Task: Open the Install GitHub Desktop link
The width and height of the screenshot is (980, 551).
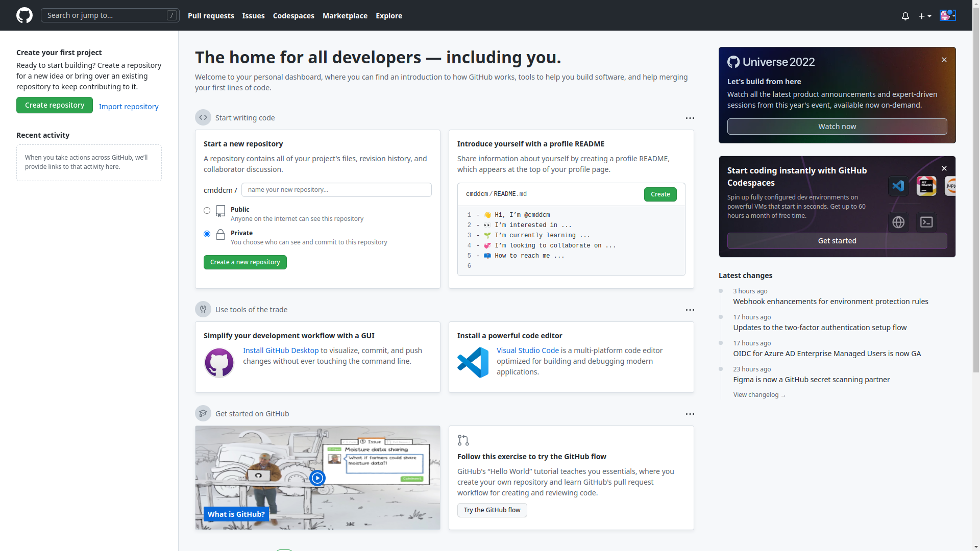Action: click(281, 350)
